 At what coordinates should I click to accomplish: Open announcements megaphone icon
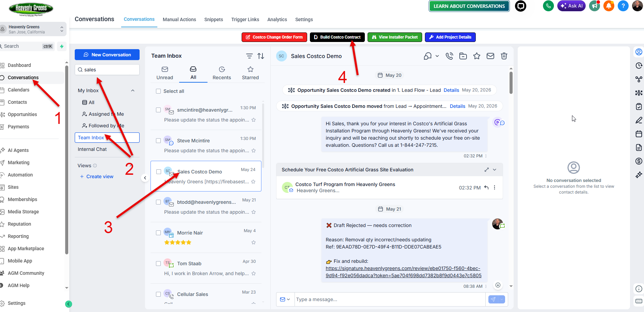click(x=595, y=6)
